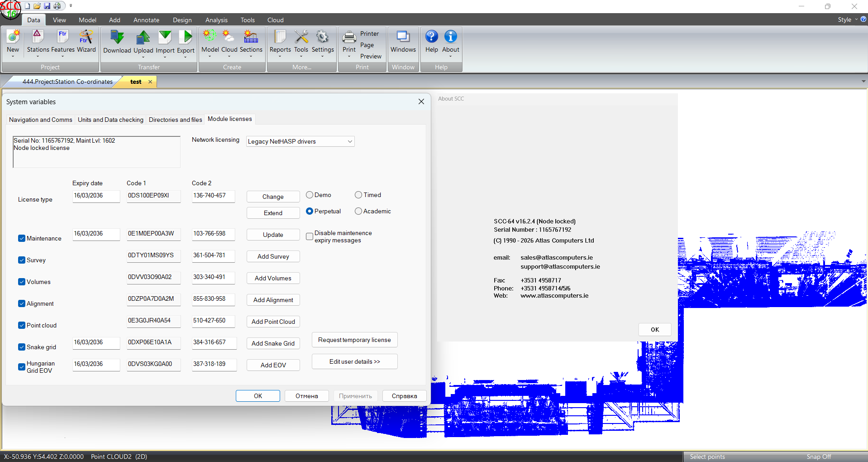Click the Request temporary license button
The width and height of the screenshot is (868, 462).
[x=354, y=340]
